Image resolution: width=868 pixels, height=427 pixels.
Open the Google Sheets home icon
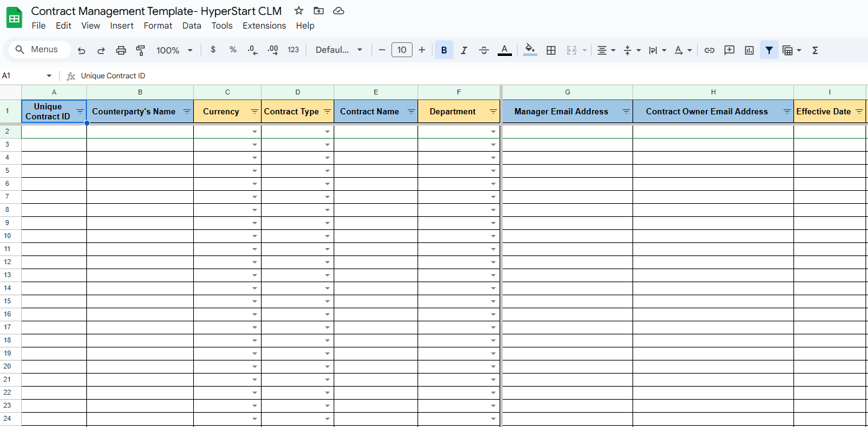pos(14,18)
